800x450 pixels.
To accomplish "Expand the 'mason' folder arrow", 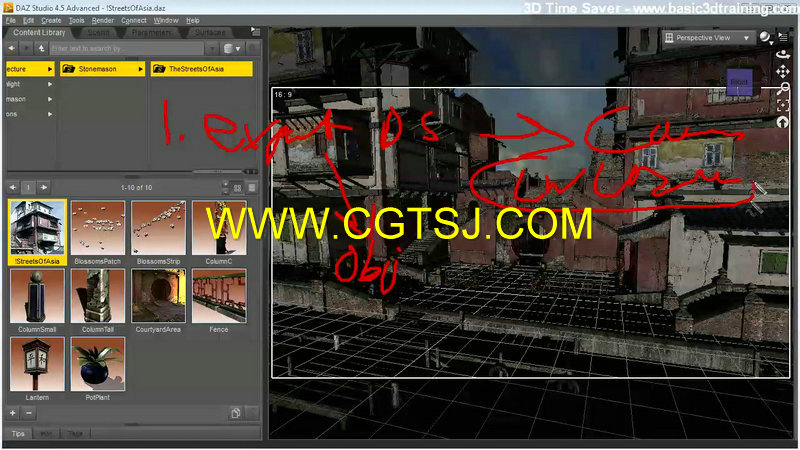I will pyautogui.click(x=50, y=99).
